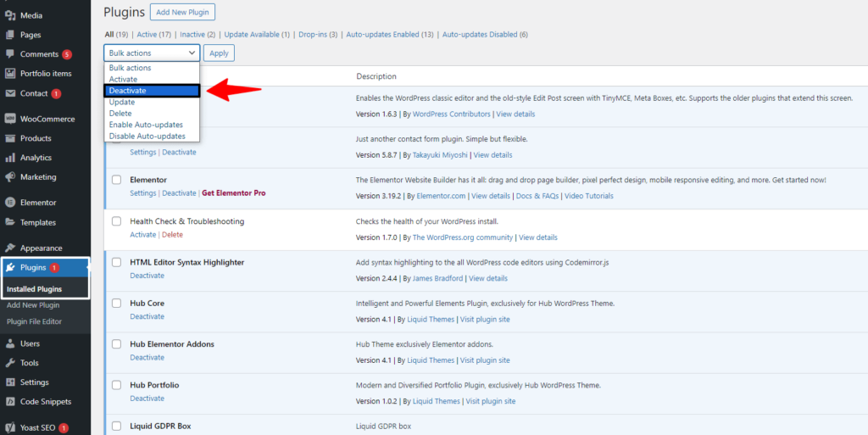Open Plugin File Editor submenu item
The height and width of the screenshot is (435, 868).
coord(34,321)
